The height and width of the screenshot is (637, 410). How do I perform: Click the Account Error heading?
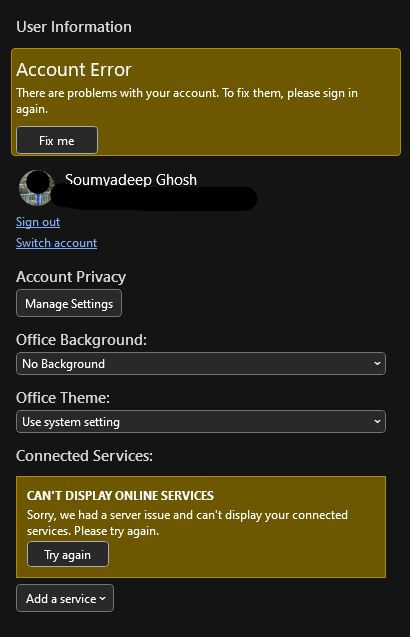[x=74, y=70]
